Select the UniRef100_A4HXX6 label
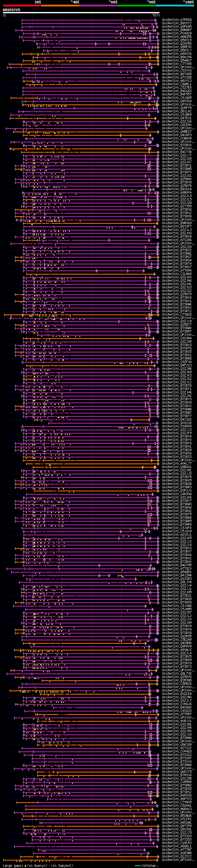The image size is (197, 868). coord(177,54)
